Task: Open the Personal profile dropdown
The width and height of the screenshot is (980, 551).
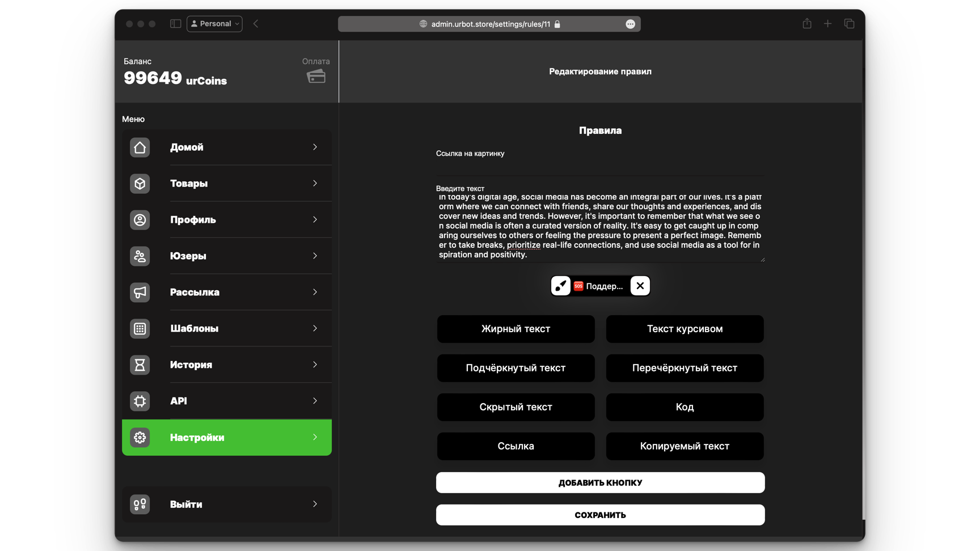Action: 214,24
